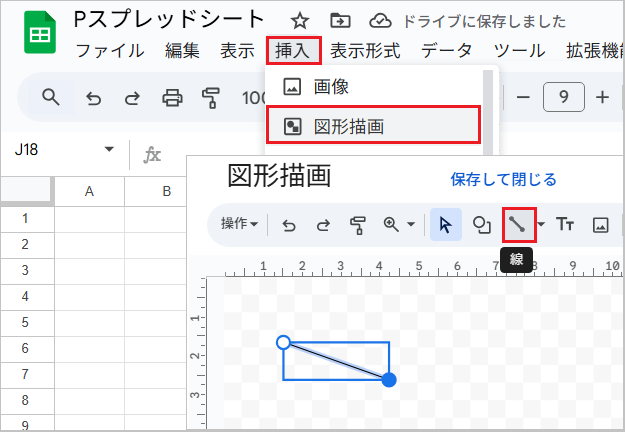
Task: Open the 編集 menu
Action: coord(183,51)
